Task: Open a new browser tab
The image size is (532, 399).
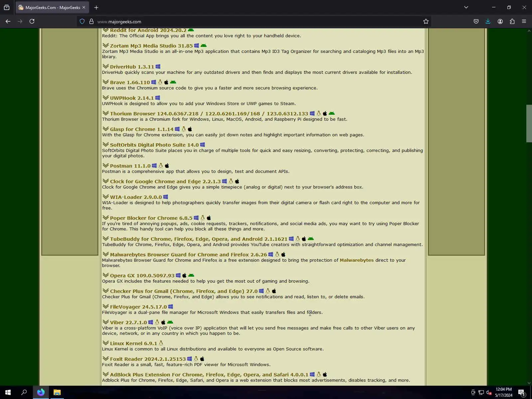Action: (x=96, y=7)
